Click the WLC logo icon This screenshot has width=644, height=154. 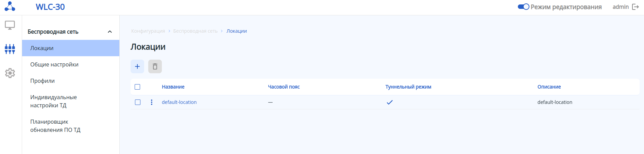click(x=10, y=6)
